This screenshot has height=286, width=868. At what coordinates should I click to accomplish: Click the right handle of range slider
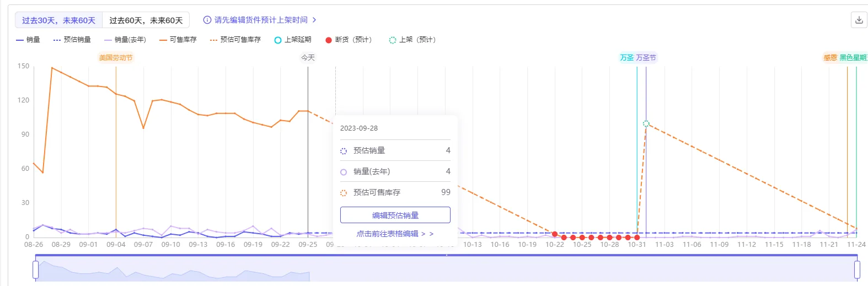[x=857, y=269]
